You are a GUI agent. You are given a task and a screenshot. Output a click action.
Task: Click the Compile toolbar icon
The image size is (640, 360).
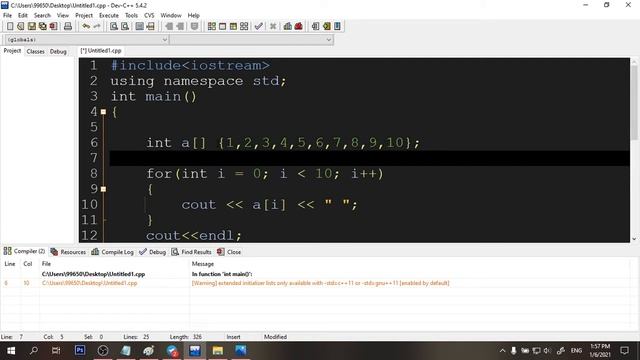pos(211,27)
